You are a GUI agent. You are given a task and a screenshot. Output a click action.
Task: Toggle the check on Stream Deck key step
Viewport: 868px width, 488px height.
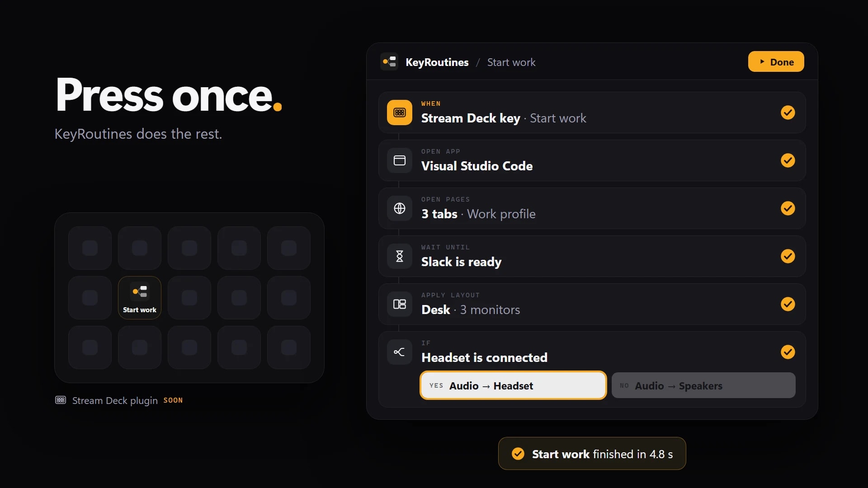click(788, 113)
